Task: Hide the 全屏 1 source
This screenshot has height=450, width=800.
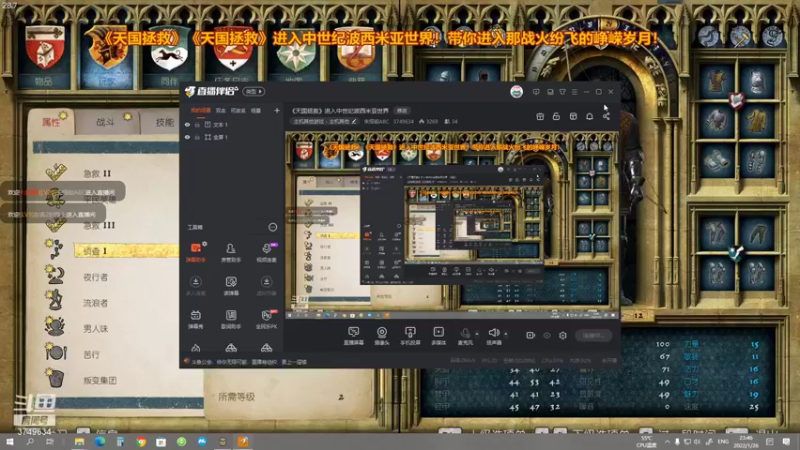Action: point(187,137)
